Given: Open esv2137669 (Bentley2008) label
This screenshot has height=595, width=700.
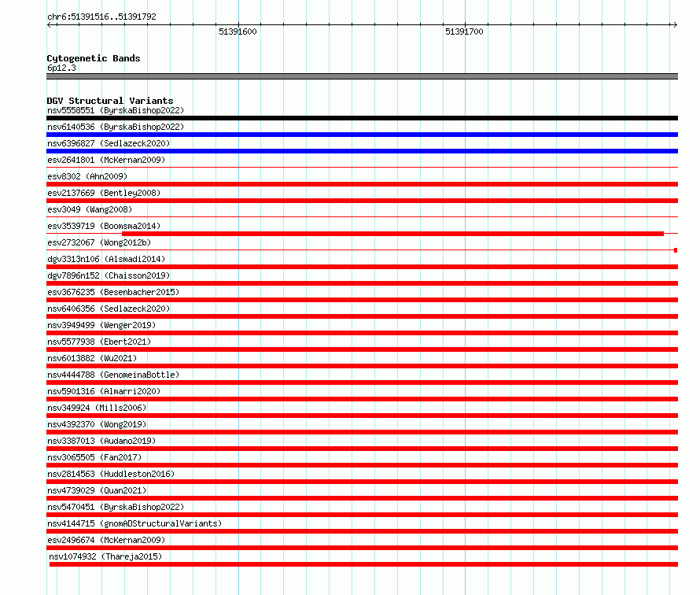Looking at the screenshot, I should (104, 193).
